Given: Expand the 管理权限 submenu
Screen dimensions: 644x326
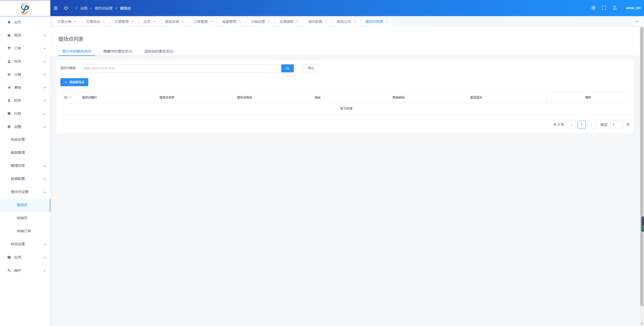Looking at the screenshot, I should click(25, 166).
